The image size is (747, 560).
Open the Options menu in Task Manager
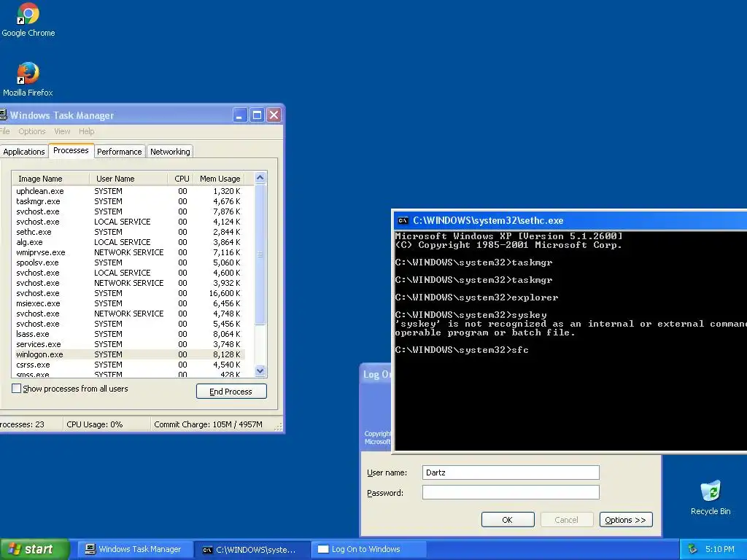pos(32,131)
